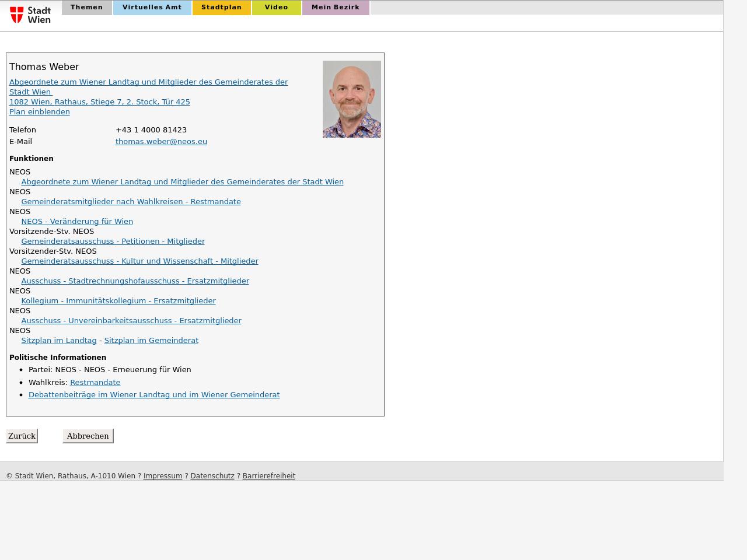Screen dimensions: 747x560
Task: Open the Abgeordnete zum Wiener Landtag header link
Action: 148,87
